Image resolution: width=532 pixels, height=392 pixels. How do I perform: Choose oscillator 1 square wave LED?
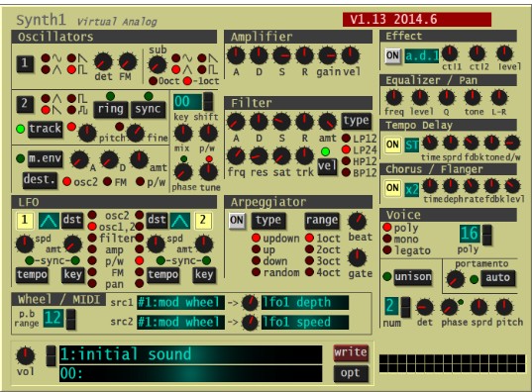[x=71, y=70]
